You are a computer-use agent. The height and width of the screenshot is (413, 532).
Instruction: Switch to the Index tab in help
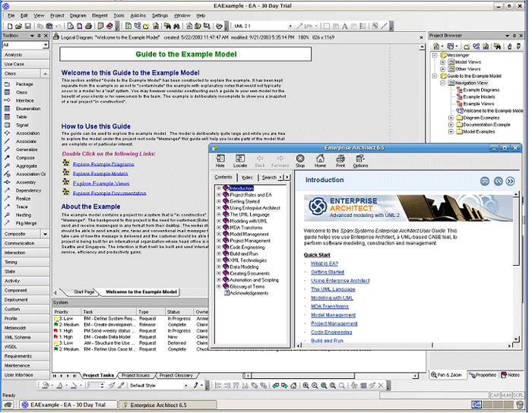click(x=247, y=178)
